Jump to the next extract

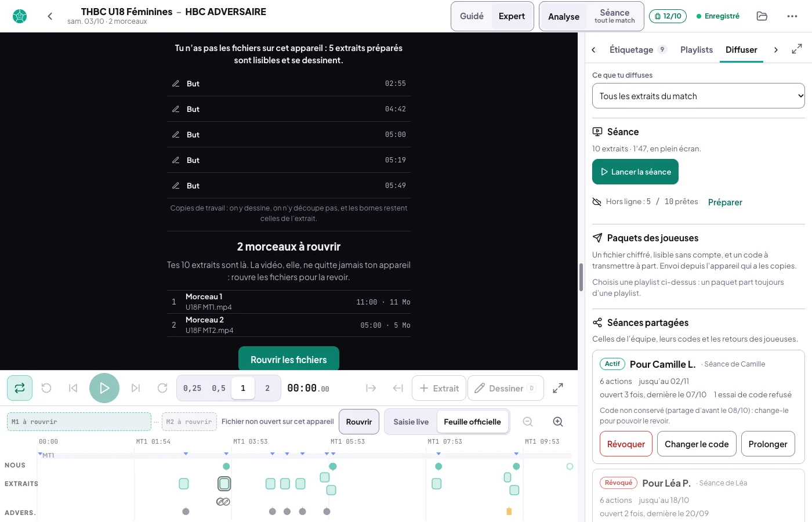pos(136,388)
